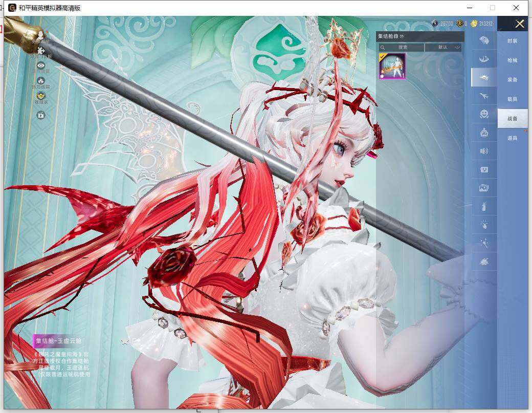Maximize the emulator window

pyautogui.click(x=493, y=8)
